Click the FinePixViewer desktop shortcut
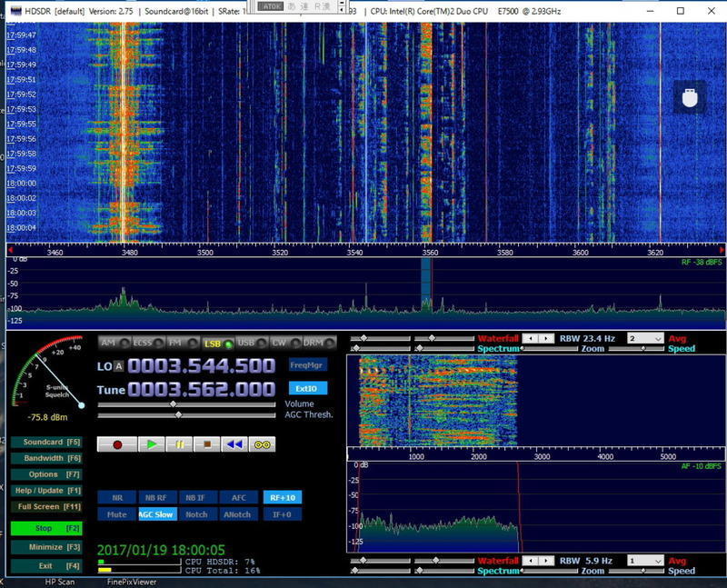727x588 pixels. coord(132,582)
